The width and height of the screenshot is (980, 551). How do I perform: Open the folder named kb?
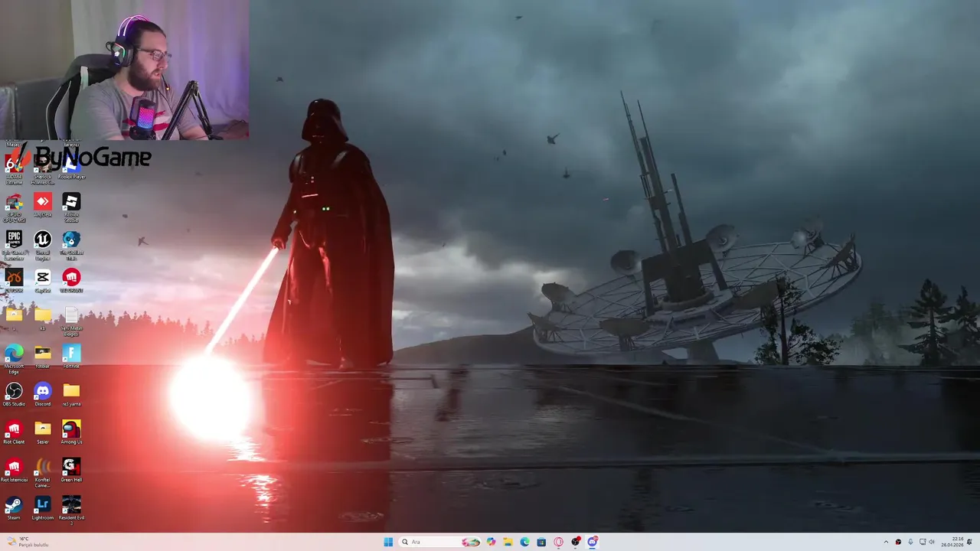pyautogui.click(x=43, y=318)
